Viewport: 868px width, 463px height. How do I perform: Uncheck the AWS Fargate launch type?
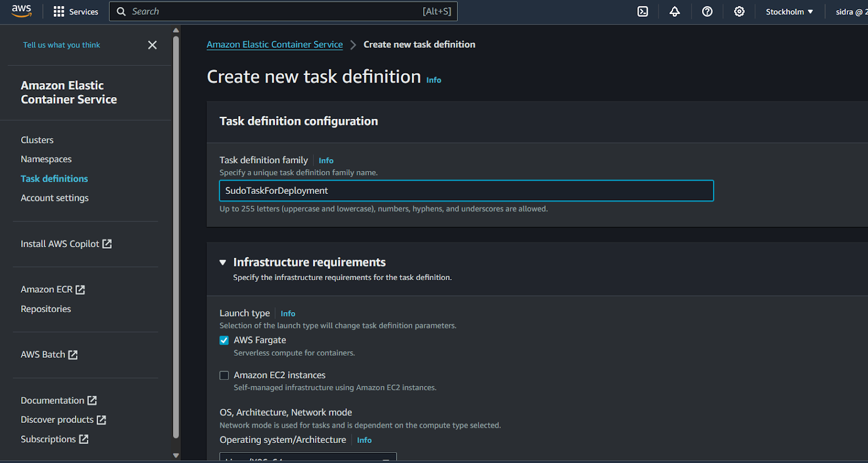224,340
